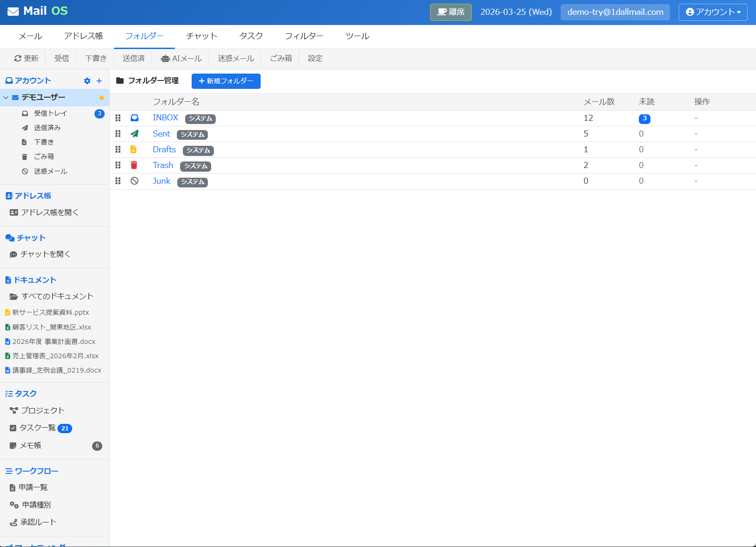Click the 更新 refresh toolbar button
Viewport: 756px width, 547px height.
(26, 58)
